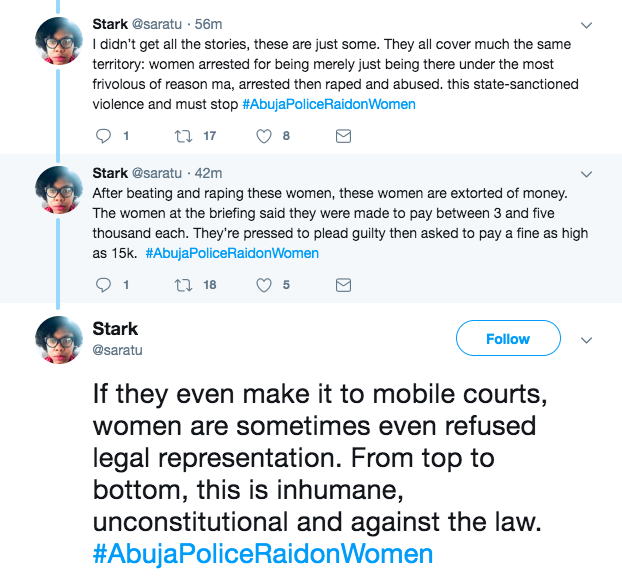Share the 42m tweet by message
Viewport: 622px width, 582px height.
click(343, 285)
